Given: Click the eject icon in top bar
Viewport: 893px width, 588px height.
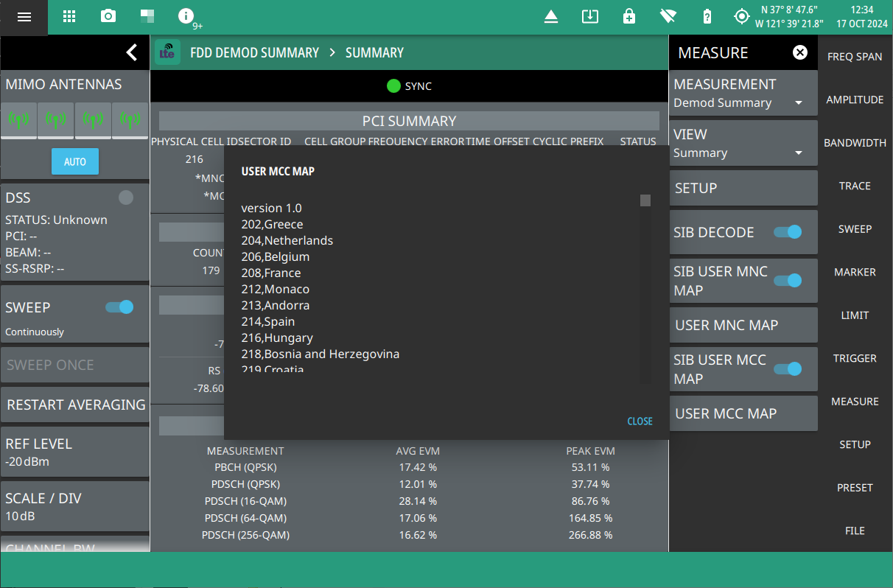Looking at the screenshot, I should [x=551, y=17].
